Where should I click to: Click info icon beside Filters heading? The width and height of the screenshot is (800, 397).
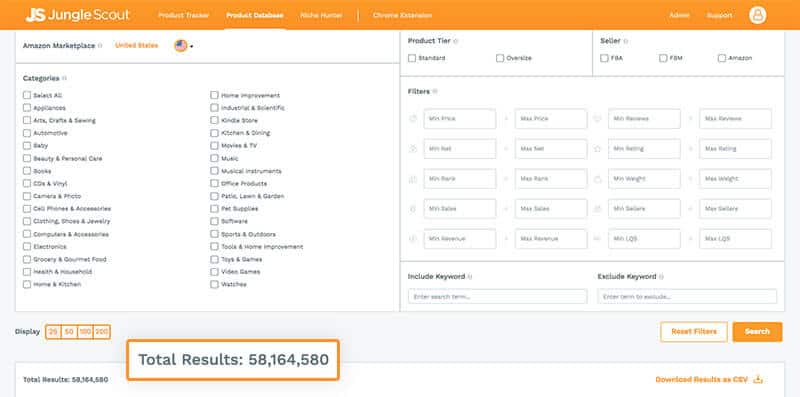tap(435, 92)
